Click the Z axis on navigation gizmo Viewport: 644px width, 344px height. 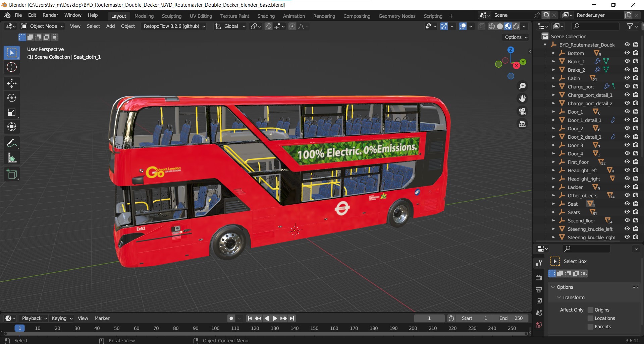click(511, 50)
